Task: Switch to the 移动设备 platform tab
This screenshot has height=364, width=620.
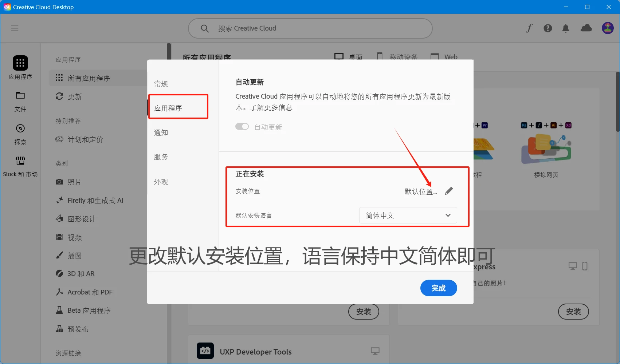Action: (x=397, y=57)
